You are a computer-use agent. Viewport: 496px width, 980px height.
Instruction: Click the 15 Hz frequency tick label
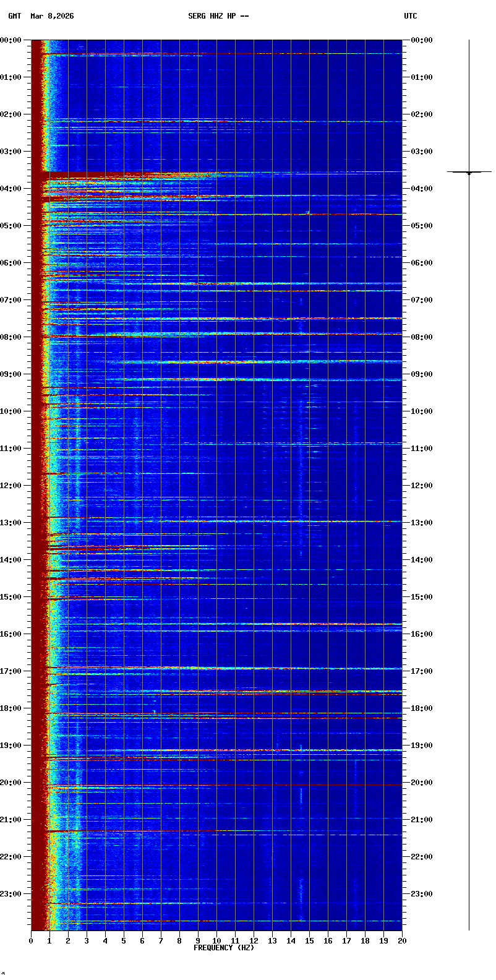pyautogui.click(x=309, y=941)
